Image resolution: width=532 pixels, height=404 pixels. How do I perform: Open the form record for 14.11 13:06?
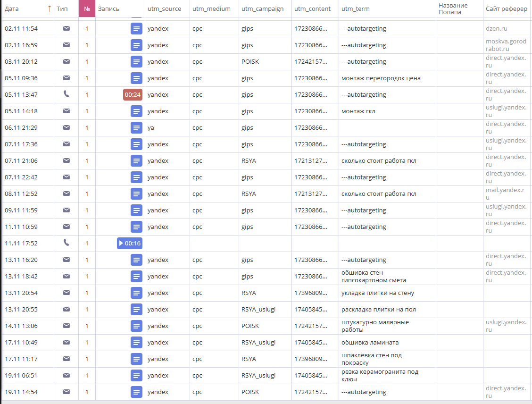136,326
